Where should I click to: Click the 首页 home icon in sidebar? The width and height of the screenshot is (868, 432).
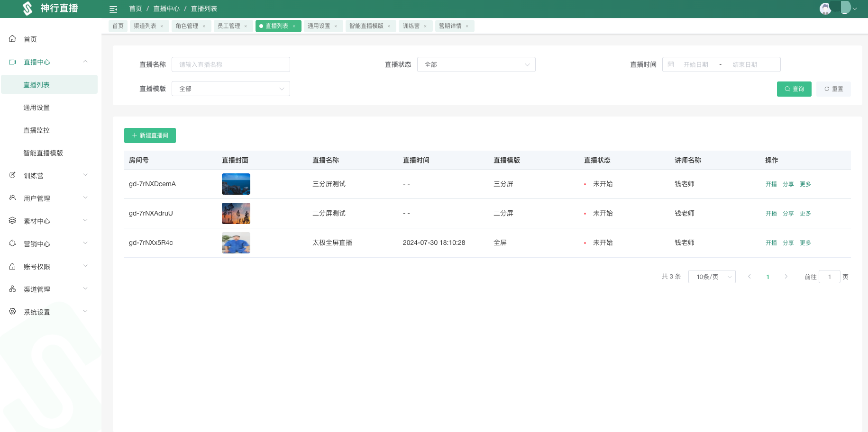[x=12, y=39]
